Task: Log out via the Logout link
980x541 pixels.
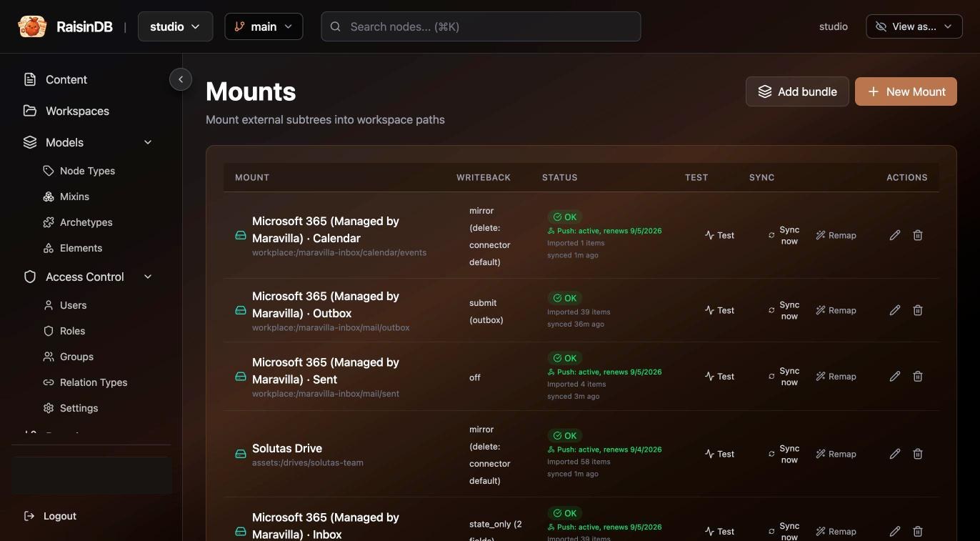Action: 50,516
